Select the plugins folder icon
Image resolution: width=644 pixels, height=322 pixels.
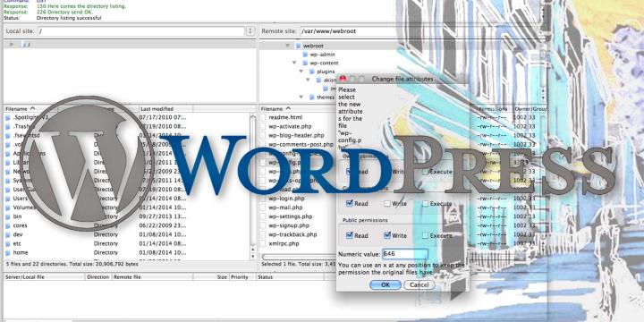(x=312, y=72)
